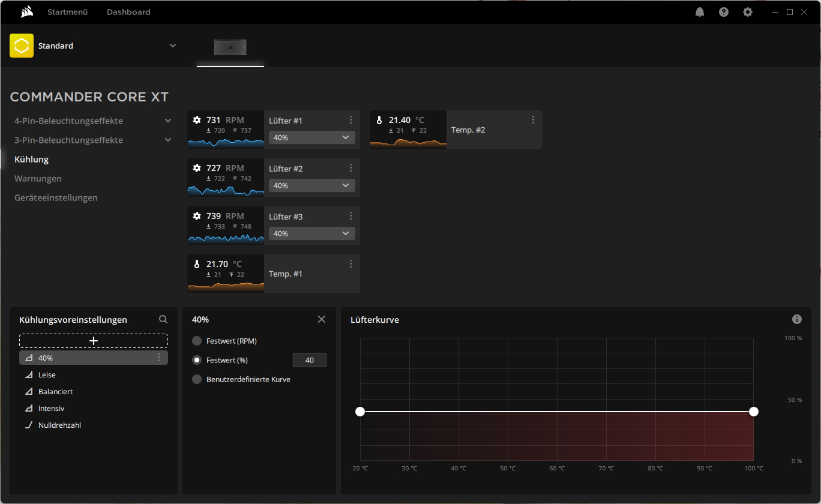Open the Standard profile dropdown chevron
Screen dimensions: 821x504
(x=173, y=46)
